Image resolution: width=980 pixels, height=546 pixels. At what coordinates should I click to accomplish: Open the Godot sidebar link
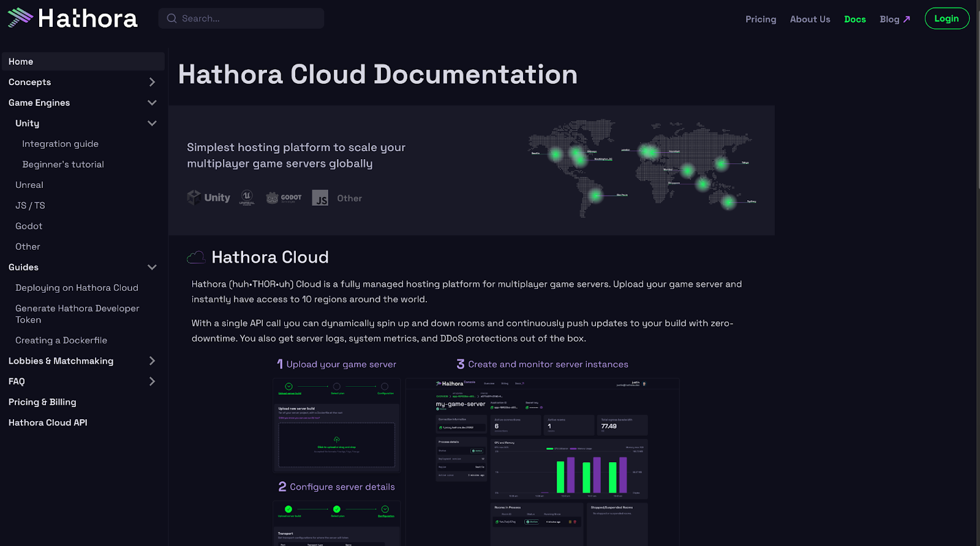pos(29,226)
